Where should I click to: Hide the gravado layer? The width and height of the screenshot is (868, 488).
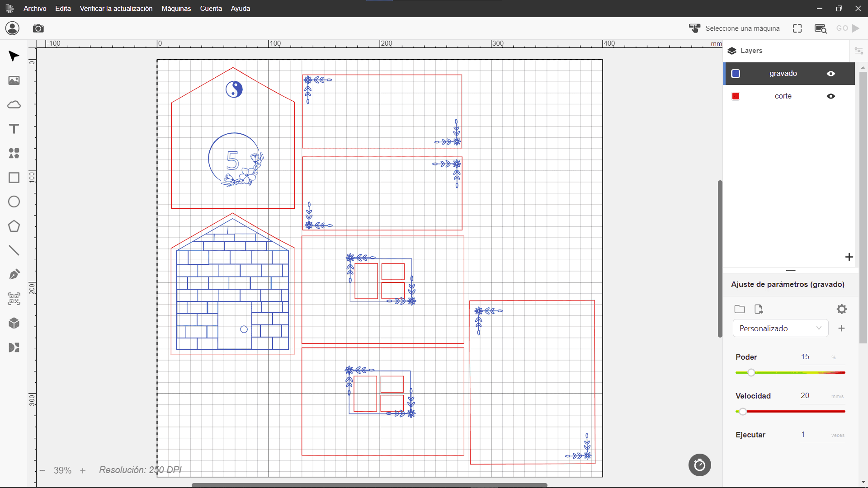point(831,74)
